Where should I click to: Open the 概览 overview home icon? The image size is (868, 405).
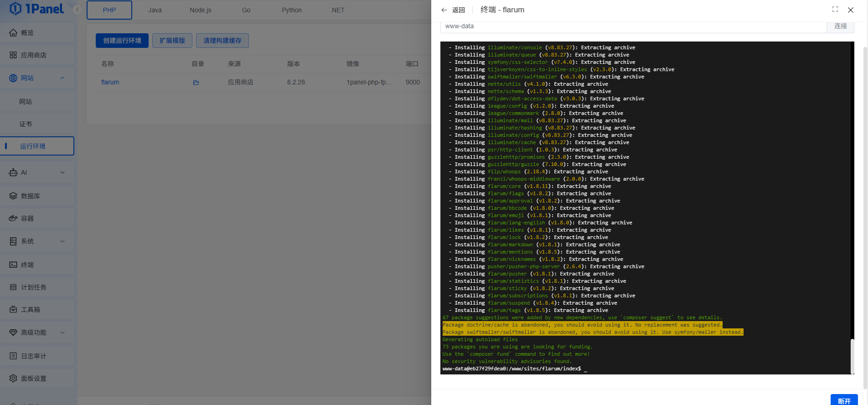tap(13, 33)
